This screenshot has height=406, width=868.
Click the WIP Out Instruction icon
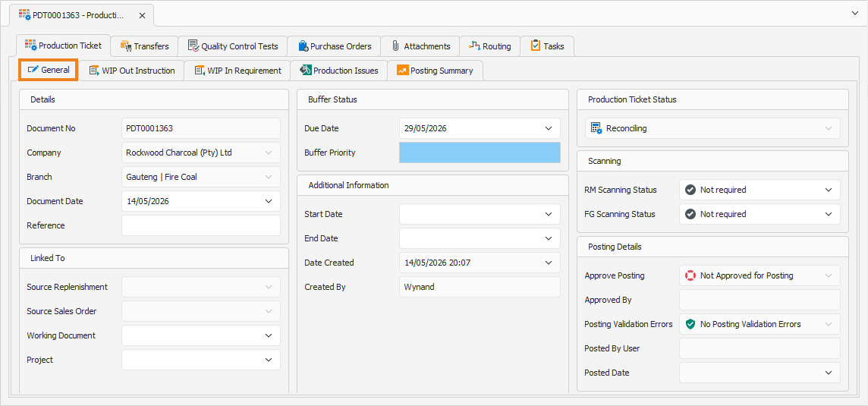pos(94,71)
